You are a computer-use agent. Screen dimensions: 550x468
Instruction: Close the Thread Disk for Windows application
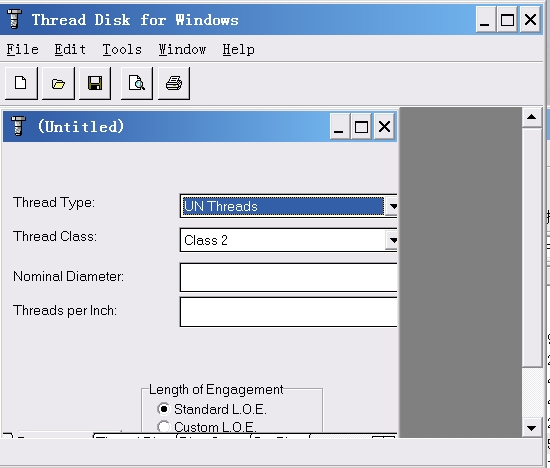(530, 20)
